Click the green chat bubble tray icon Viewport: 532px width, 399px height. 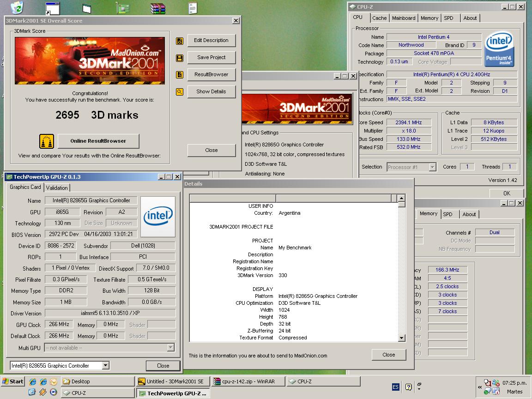coord(487,392)
